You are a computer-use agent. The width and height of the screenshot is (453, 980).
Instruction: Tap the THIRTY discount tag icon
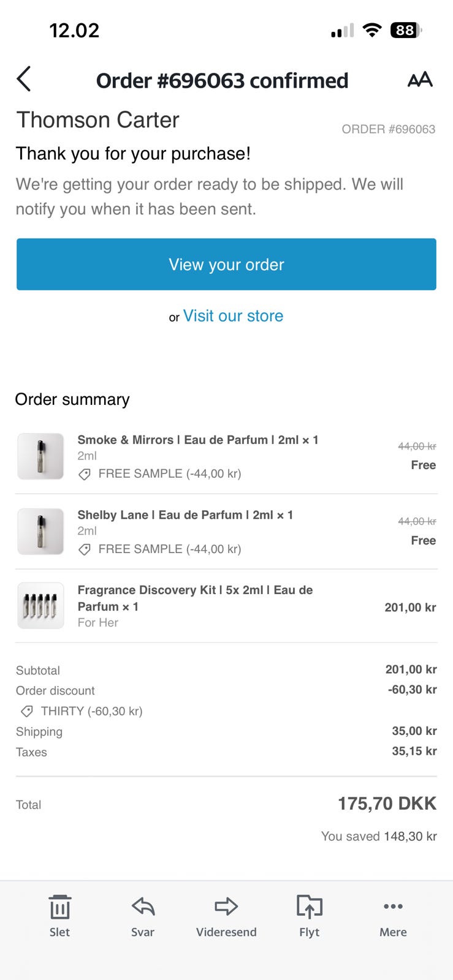(x=27, y=711)
